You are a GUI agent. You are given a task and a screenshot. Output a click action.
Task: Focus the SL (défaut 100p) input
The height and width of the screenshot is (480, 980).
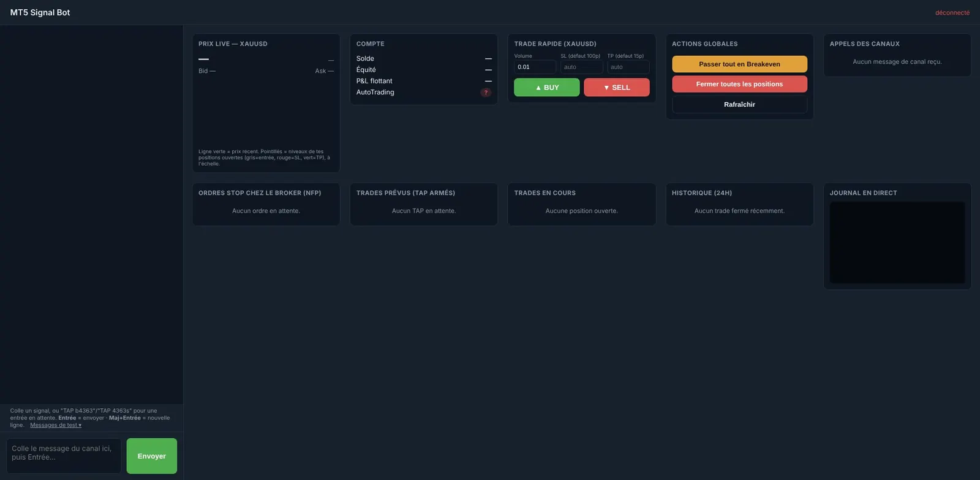pyautogui.click(x=581, y=67)
